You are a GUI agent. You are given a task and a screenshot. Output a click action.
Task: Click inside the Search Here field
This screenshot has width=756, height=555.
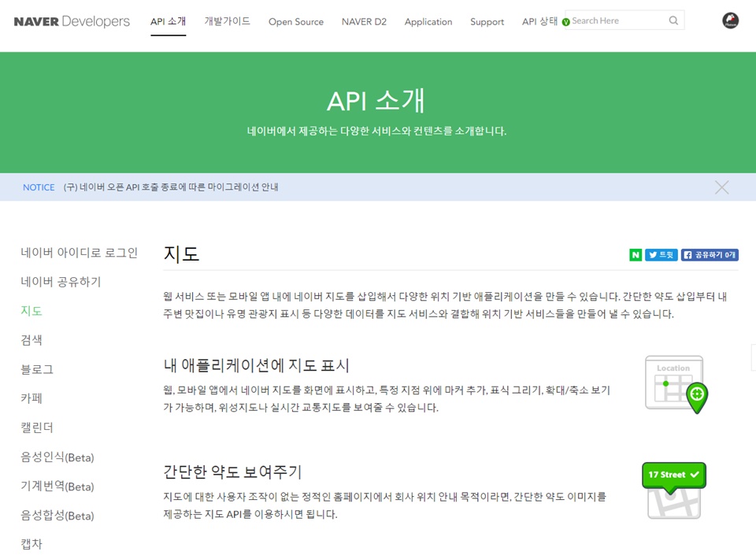617,20
